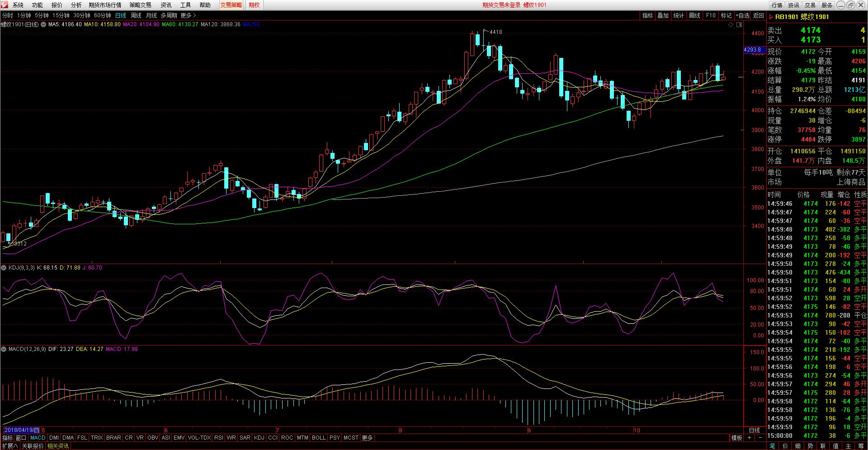Expand the 更多 indicators list
Viewport: 868px width, 450px height.
368,438
